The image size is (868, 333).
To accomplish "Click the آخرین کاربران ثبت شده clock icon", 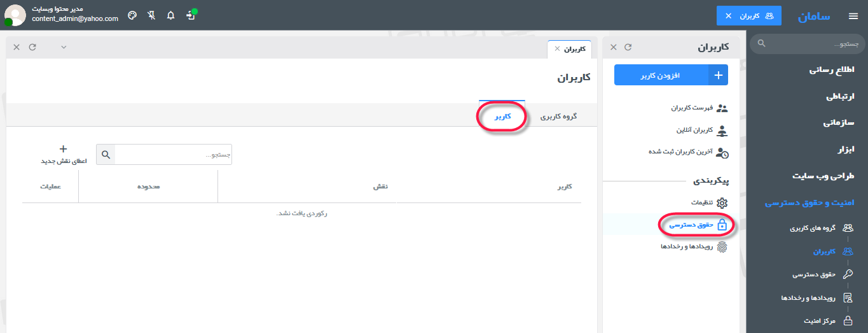I will click(722, 152).
